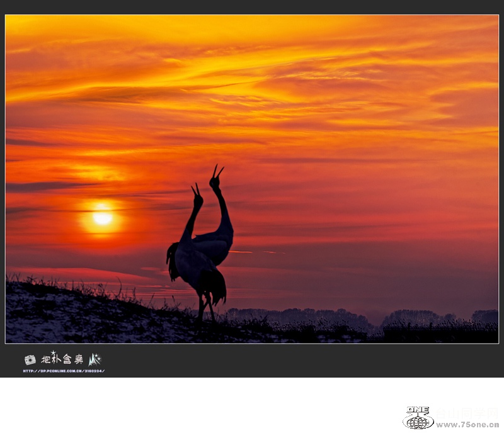Click the front crane's drooping tail feathers

[218, 286]
